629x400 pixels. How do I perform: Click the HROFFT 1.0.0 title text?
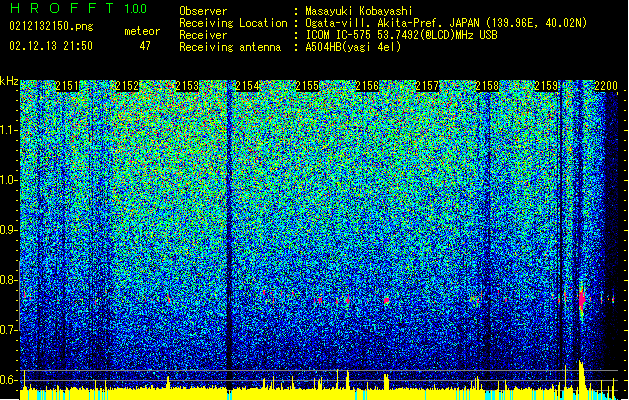(x=78, y=8)
